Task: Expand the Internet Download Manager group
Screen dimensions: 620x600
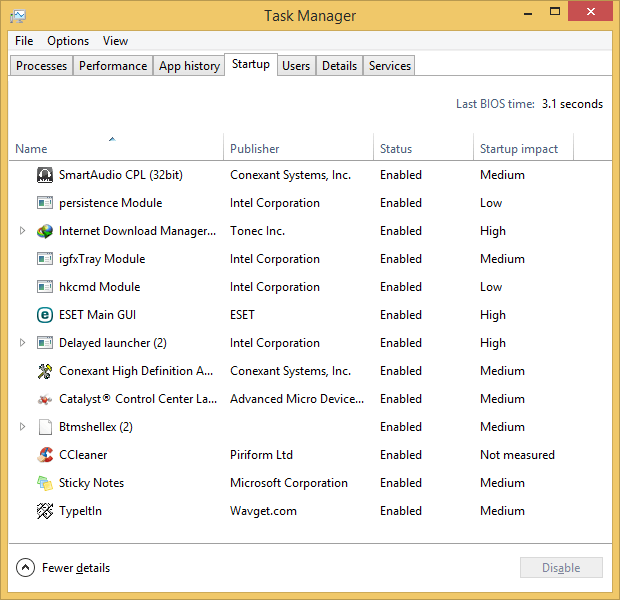Action: coord(22,231)
